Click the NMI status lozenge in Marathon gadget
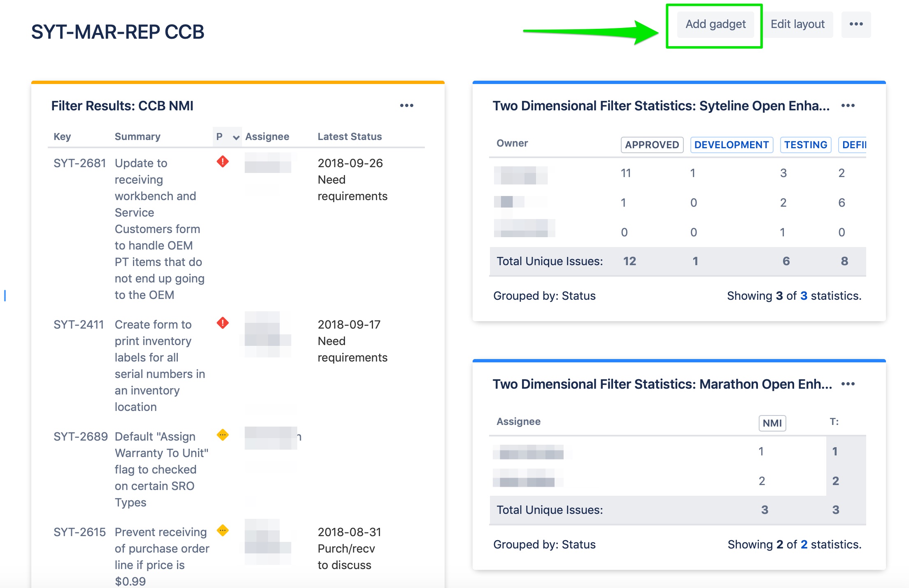The height and width of the screenshot is (588, 909). 772,423
